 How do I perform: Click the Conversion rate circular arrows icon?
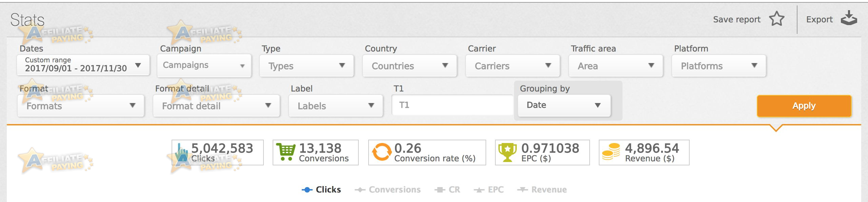pyautogui.click(x=382, y=152)
